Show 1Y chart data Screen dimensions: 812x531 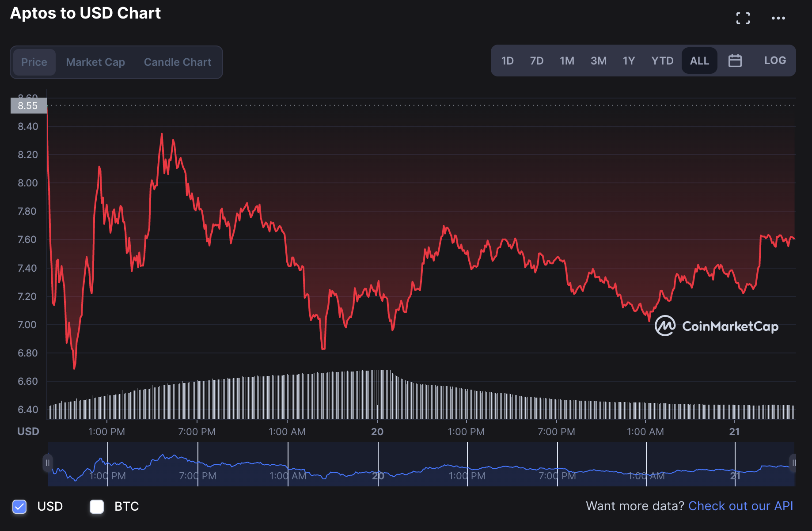629,61
